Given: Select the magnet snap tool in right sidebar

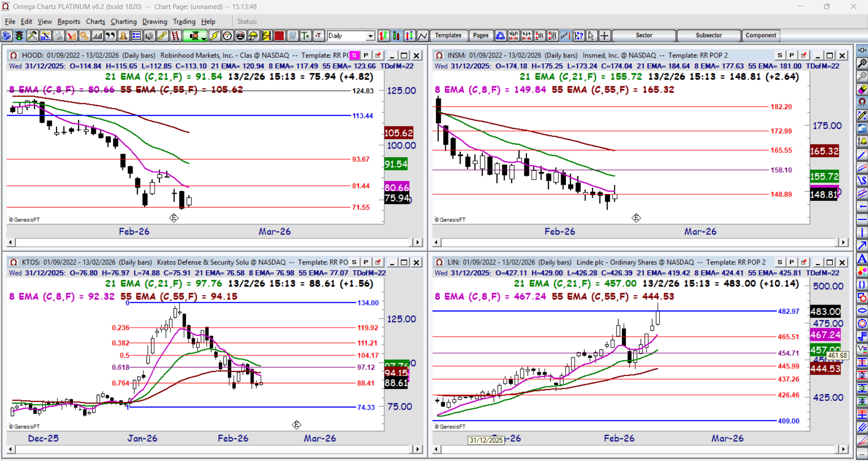Looking at the screenshot, I should click(862, 102).
